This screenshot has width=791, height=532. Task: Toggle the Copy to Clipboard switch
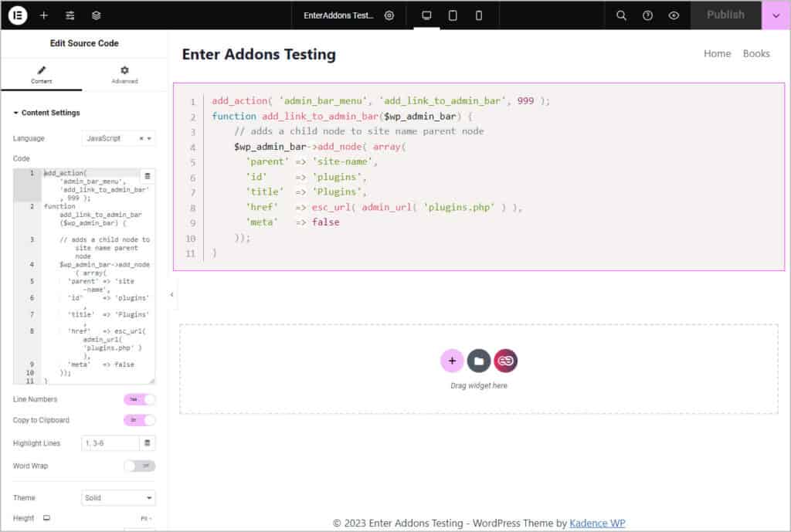(139, 420)
